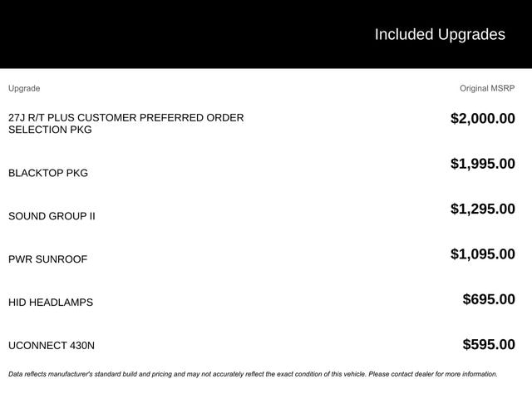Select the PWR SUNROOF upgrade entry

[x=48, y=259]
